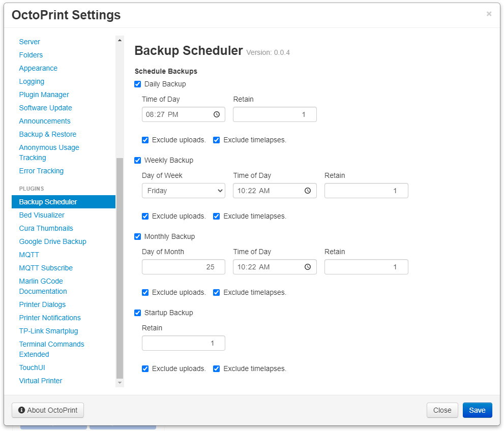Click sidebar scrollbar up arrow
The height and width of the screenshot is (431, 504).
tap(120, 40)
